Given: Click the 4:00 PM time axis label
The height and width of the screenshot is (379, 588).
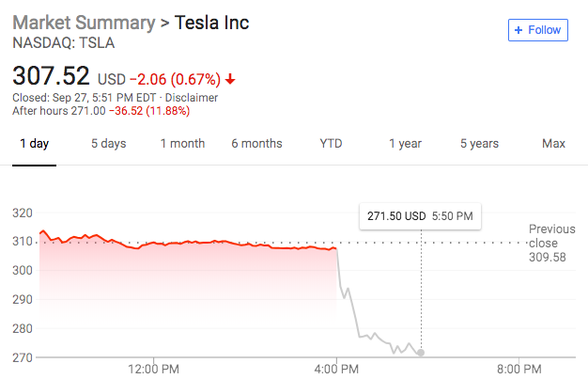Looking at the screenshot, I should (x=336, y=368).
